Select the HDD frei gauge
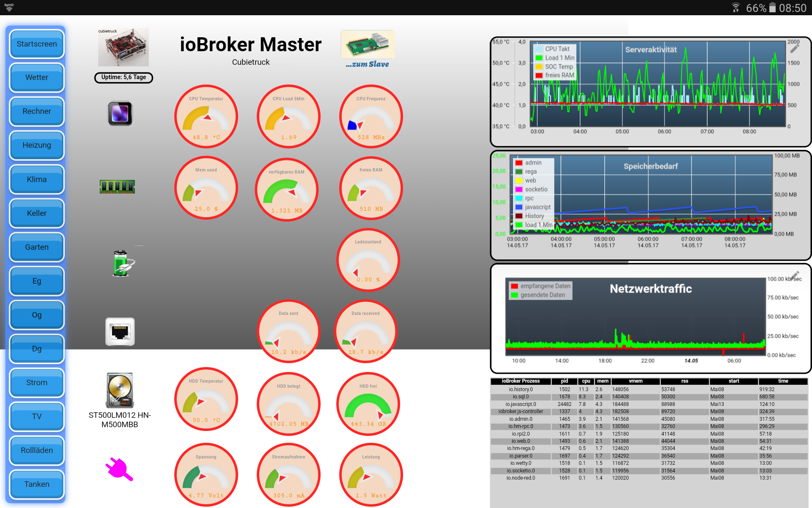 pyautogui.click(x=368, y=404)
